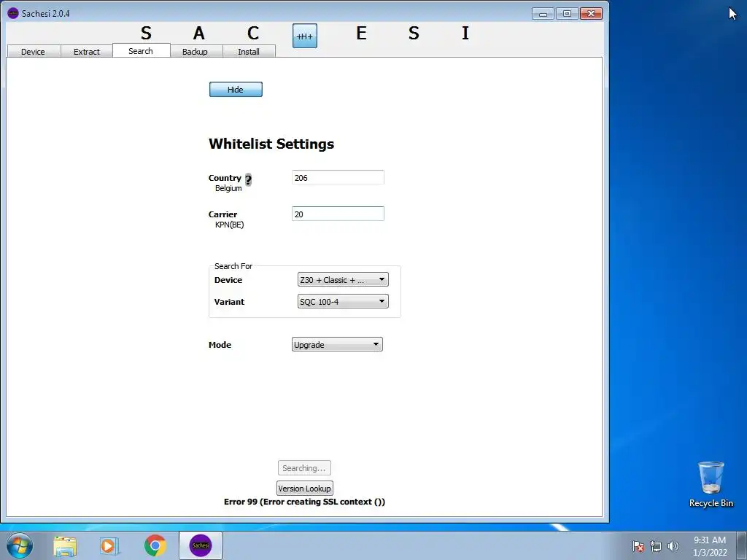Open the Mode dropdown showing Upgrade

click(x=337, y=344)
